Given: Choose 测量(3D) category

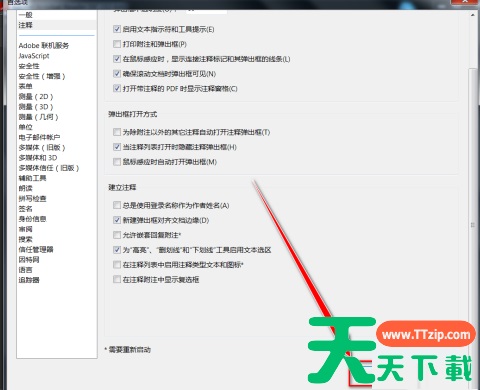Looking at the screenshot, I should pos(36,107).
